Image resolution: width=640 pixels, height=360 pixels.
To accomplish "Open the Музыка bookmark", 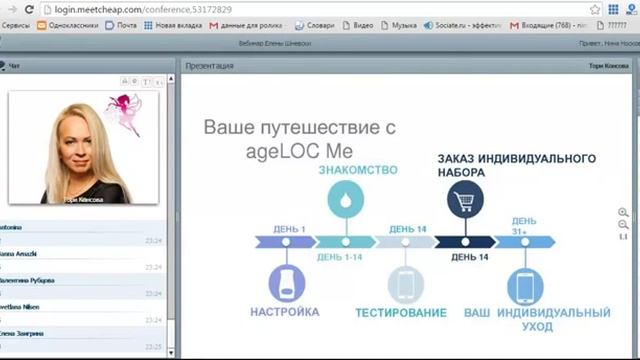I will (x=399, y=25).
